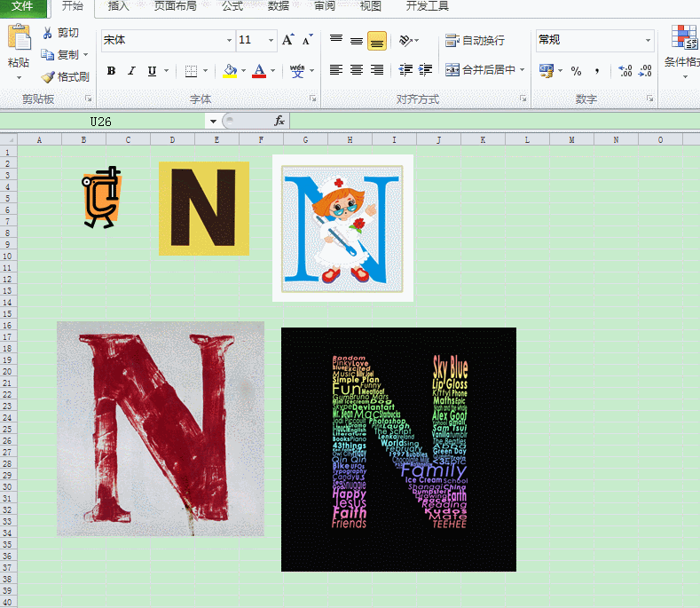Switch to the 插入 (Insert) tab
700x608 pixels.
118,6
